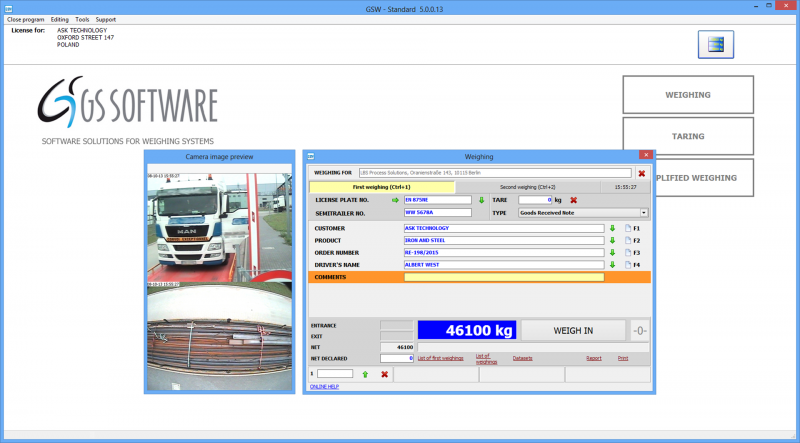Expand the Type dropdown showing Goods Received Note
Screen dimensions: 800x443
(644, 212)
